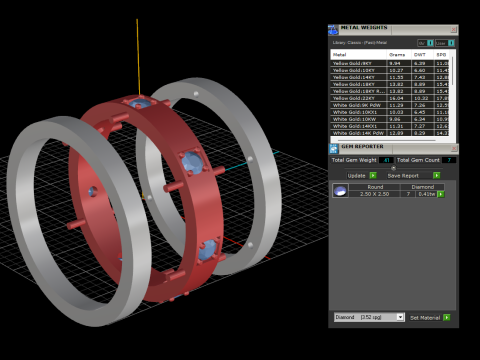
Task: Toggle the User teal switch
Action: tap(451, 43)
